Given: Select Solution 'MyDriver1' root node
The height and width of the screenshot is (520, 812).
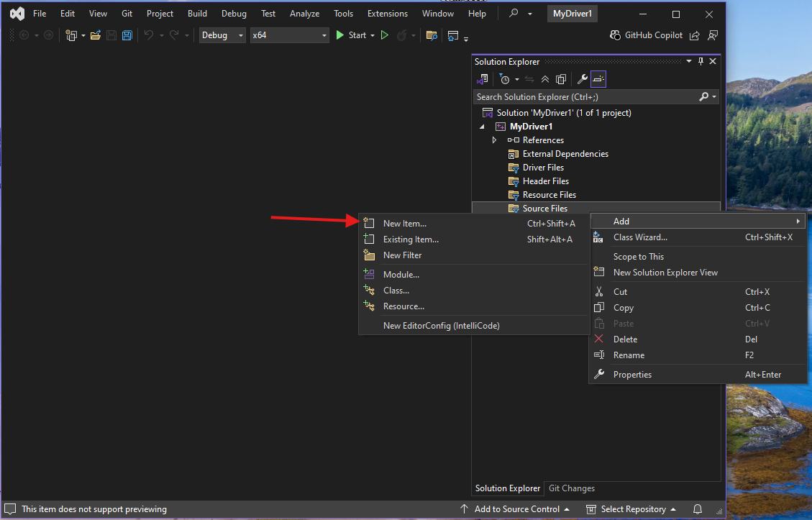Looking at the screenshot, I should click(x=563, y=113).
